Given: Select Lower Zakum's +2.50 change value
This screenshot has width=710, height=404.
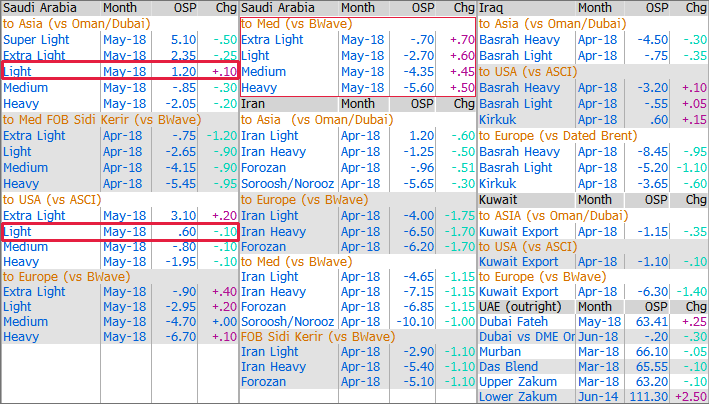Looking at the screenshot, I should click(x=688, y=397).
